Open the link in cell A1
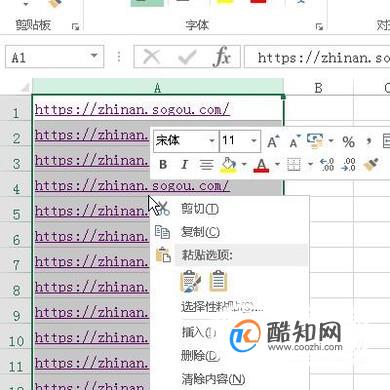 (x=132, y=110)
